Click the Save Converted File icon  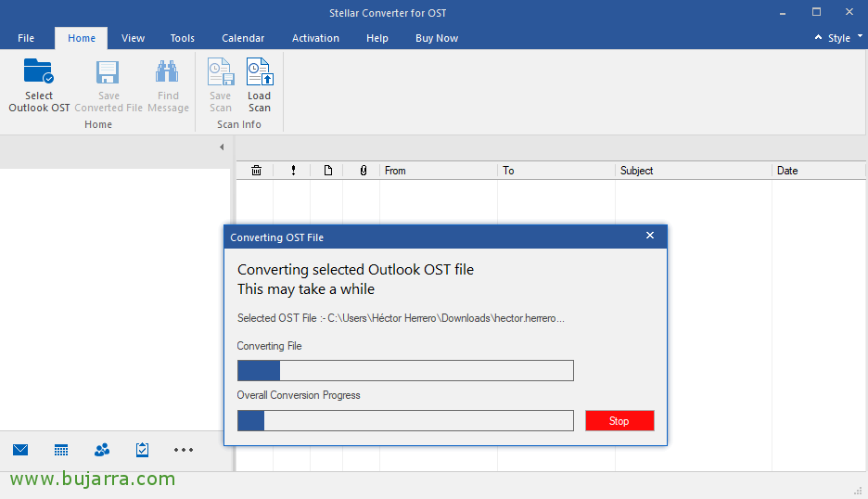pos(108,72)
